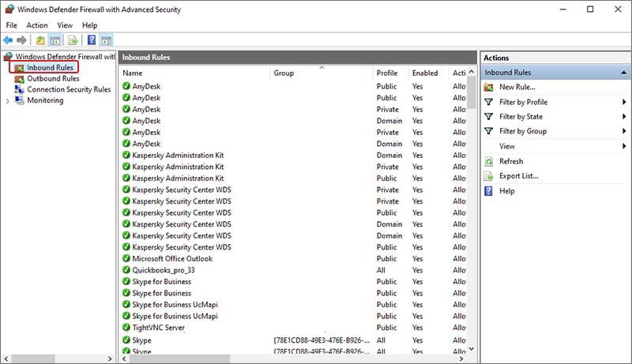The image size is (632, 364).
Task: Open the View menu in menu bar
Action: coord(66,25)
